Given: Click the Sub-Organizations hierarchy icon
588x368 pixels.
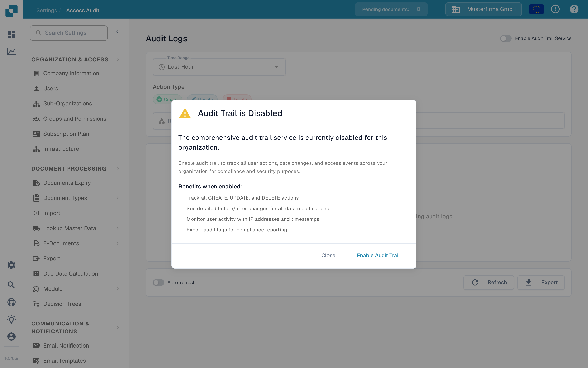Looking at the screenshot, I should click(x=36, y=104).
